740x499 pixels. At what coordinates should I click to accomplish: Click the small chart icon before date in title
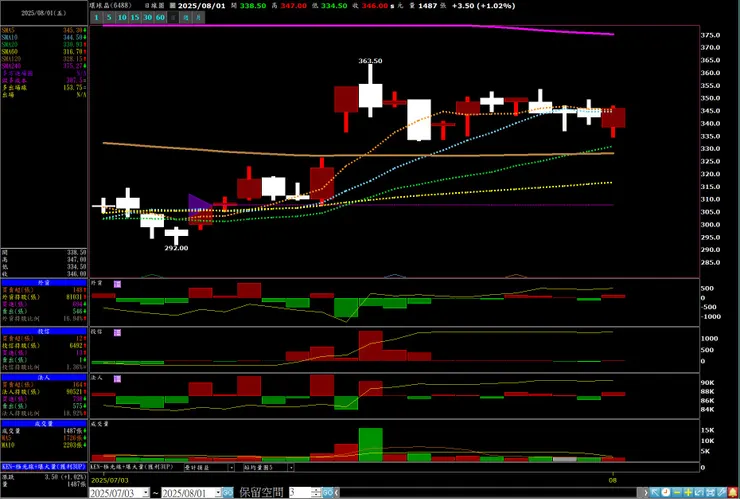[x=172, y=6]
